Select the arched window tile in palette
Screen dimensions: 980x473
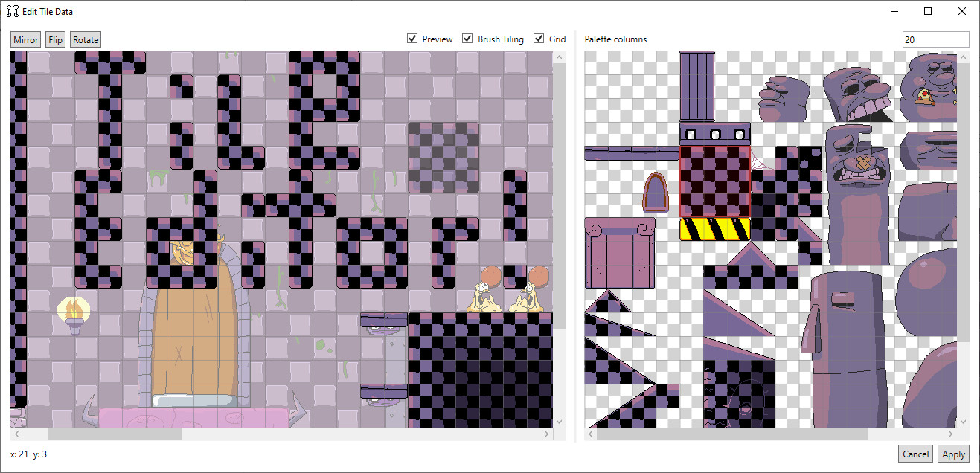(655, 192)
